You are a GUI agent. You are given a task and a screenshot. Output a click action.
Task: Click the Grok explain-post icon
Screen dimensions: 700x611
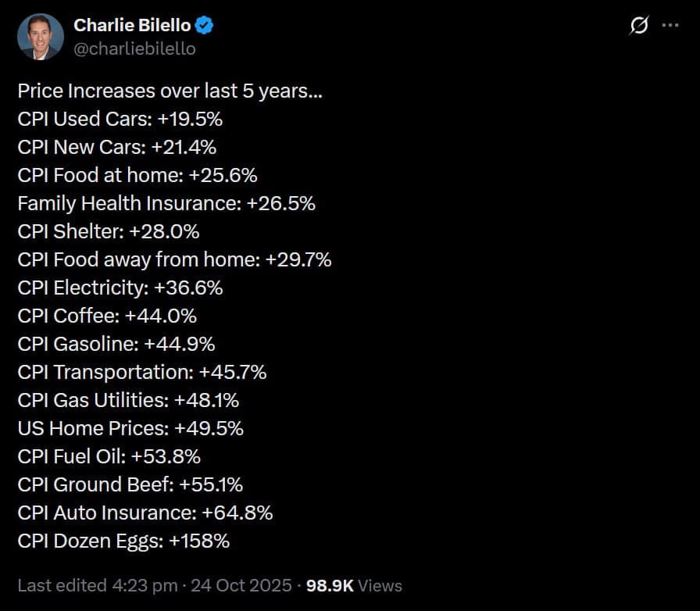click(638, 26)
